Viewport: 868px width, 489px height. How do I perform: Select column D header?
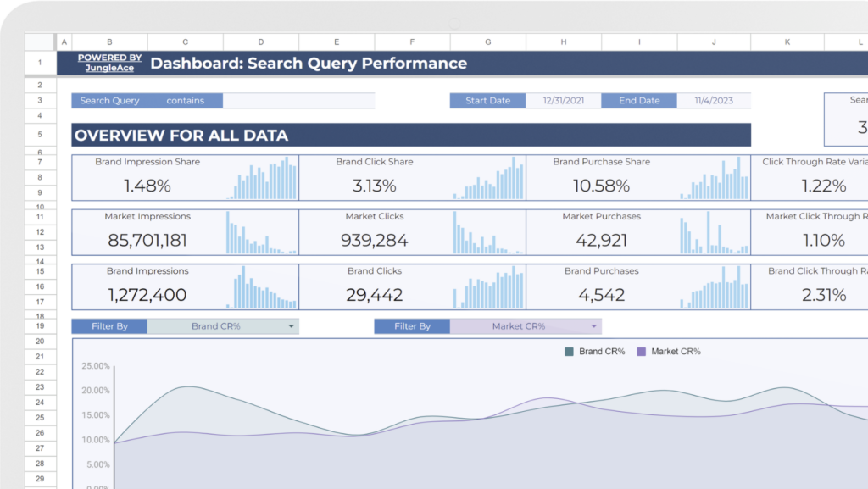pos(261,42)
